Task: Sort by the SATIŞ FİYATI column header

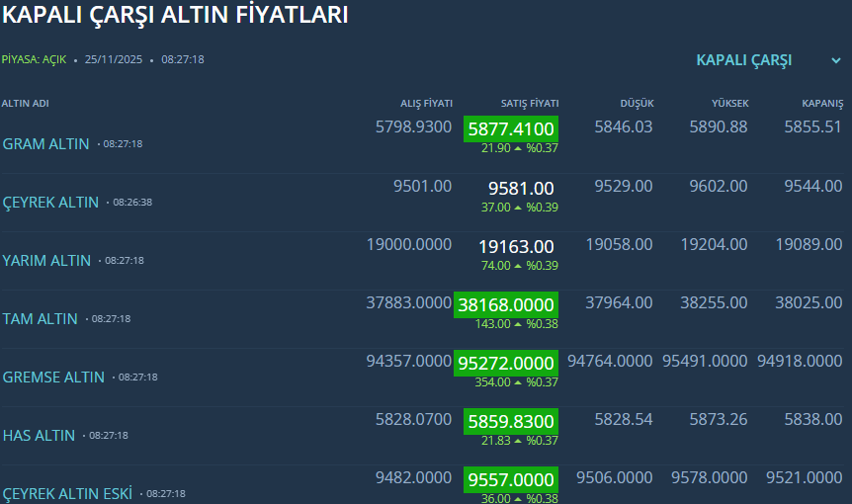Action: [530, 104]
